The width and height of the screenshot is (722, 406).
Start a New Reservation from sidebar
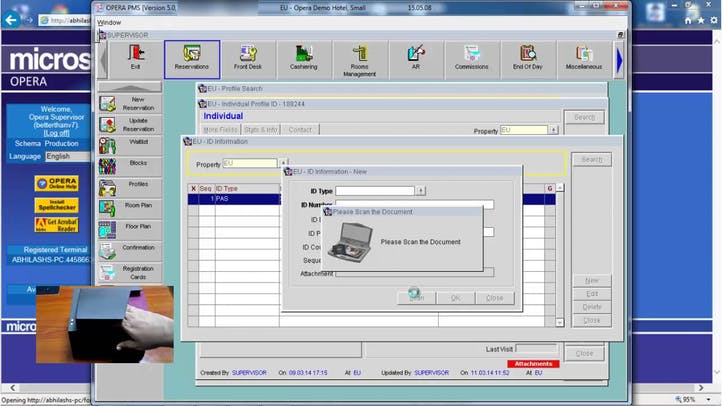130,104
